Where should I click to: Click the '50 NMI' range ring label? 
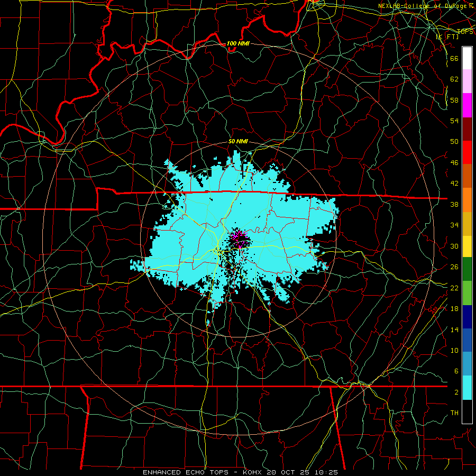(x=238, y=141)
